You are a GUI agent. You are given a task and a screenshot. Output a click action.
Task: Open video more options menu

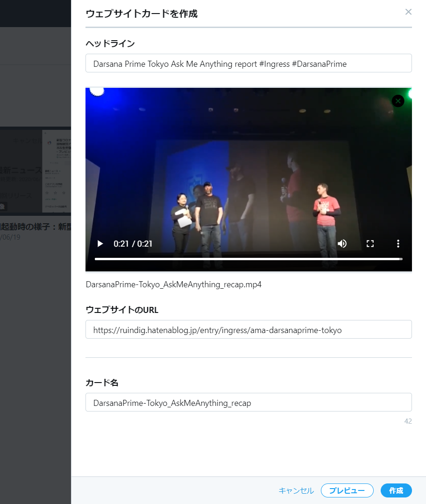pyautogui.click(x=398, y=244)
